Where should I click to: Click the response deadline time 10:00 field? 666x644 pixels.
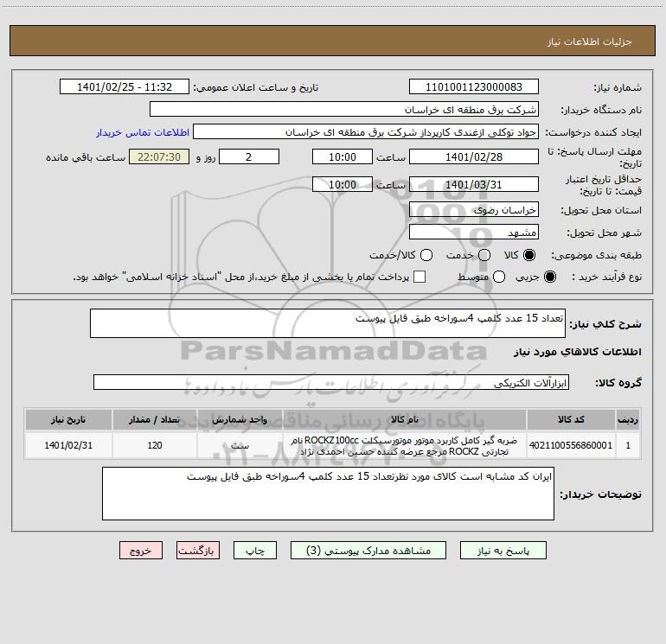click(x=343, y=156)
